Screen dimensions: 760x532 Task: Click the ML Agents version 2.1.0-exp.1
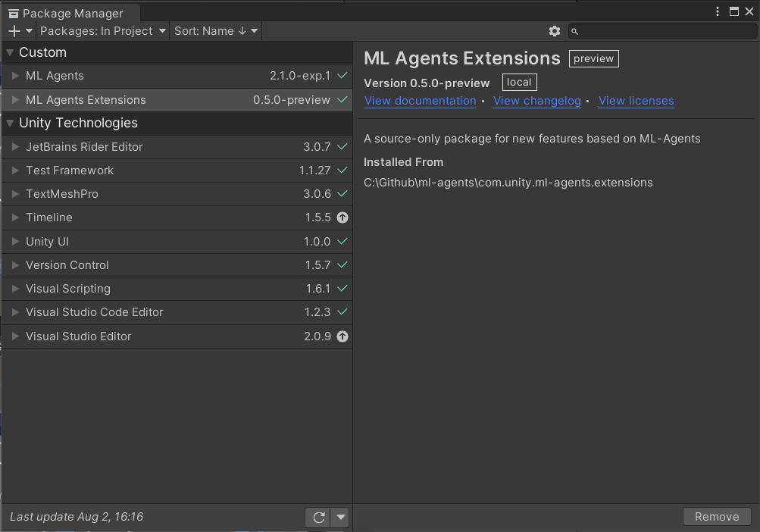tap(300, 76)
